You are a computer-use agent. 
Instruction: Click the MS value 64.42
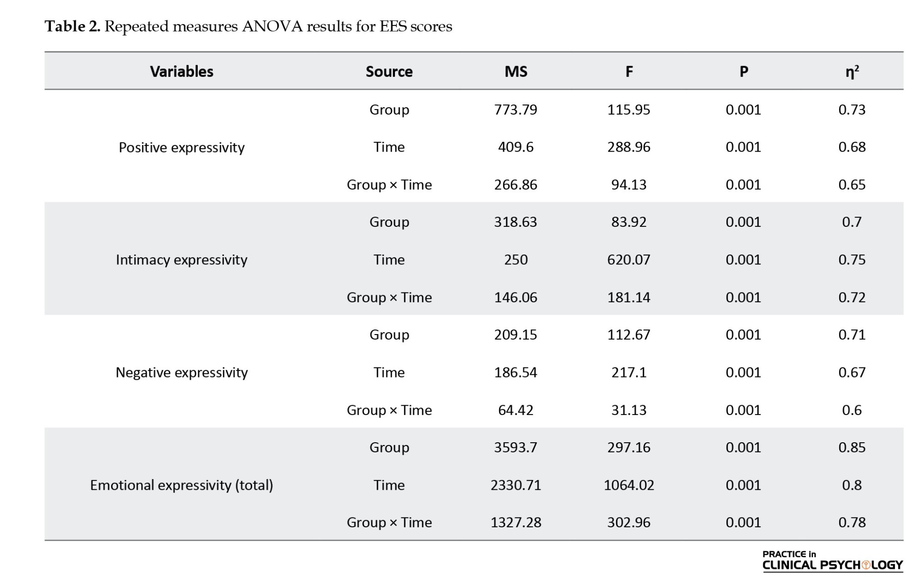516,410
